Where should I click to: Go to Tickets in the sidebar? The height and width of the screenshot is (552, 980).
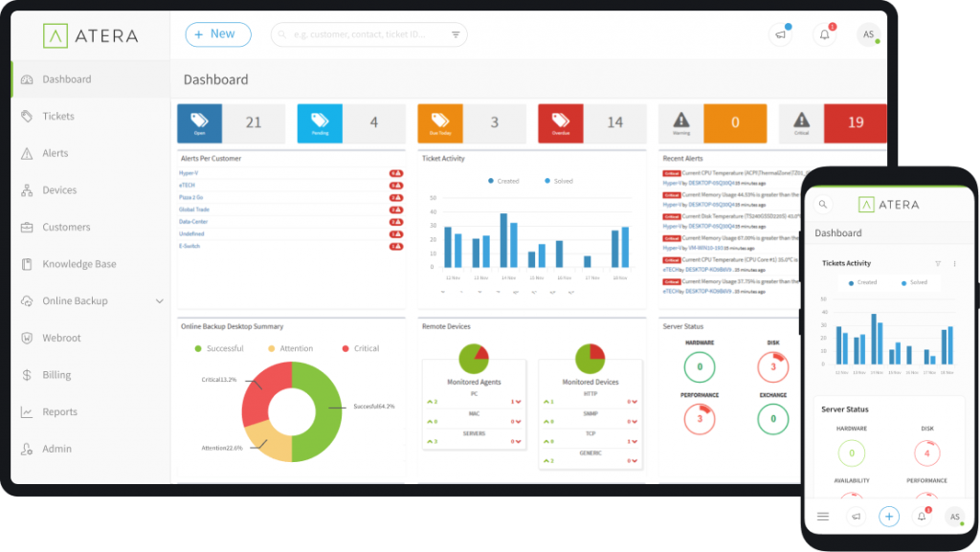(91, 116)
